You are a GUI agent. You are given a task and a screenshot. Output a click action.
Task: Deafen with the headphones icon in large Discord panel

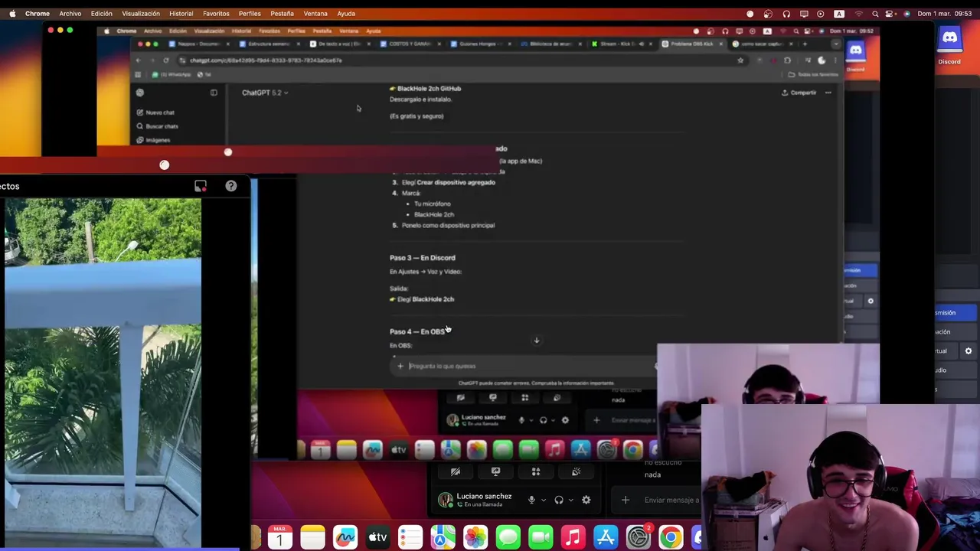tap(559, 500)
